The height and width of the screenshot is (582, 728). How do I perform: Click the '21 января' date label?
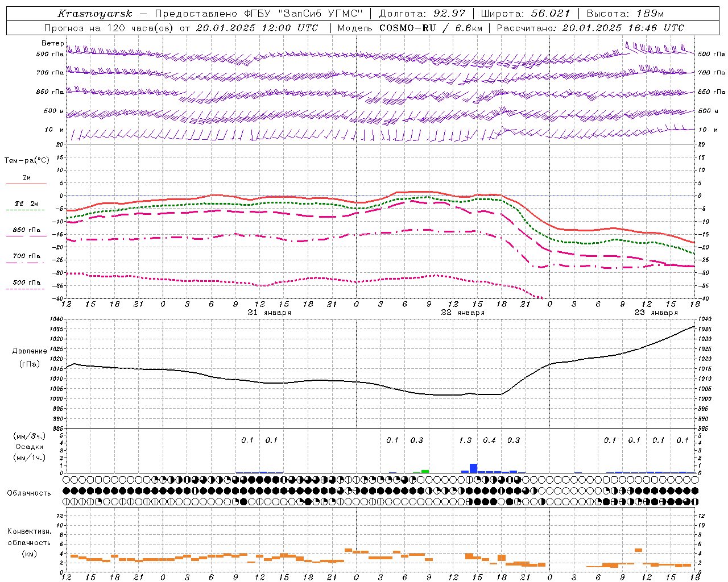(x=270, y=313)
